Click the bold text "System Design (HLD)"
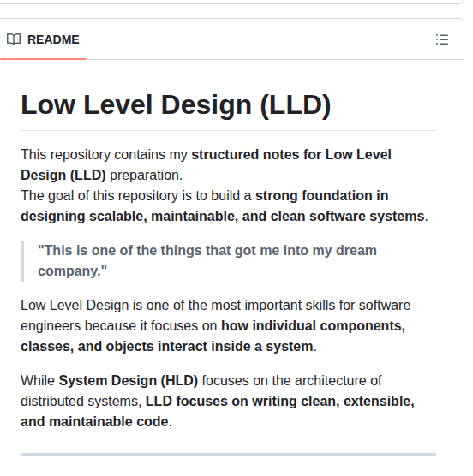This screenshot has width=473, height=476. point(129,381)
